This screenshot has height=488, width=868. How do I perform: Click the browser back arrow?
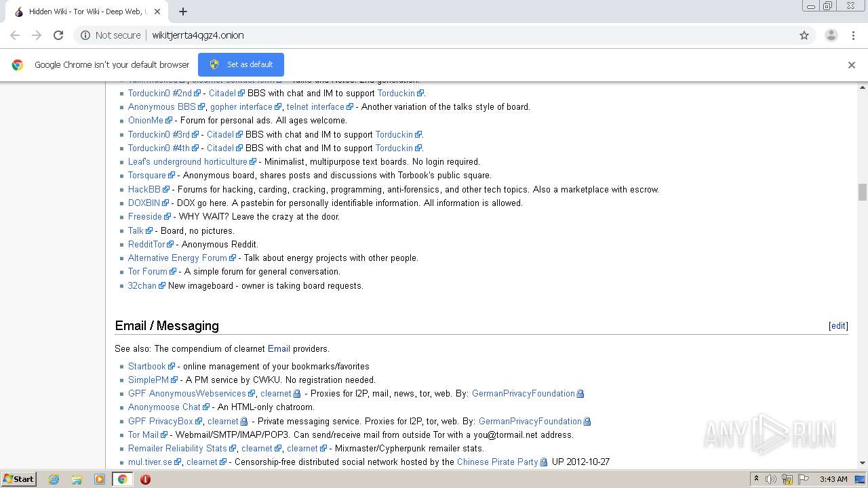(x=15, y=35)
